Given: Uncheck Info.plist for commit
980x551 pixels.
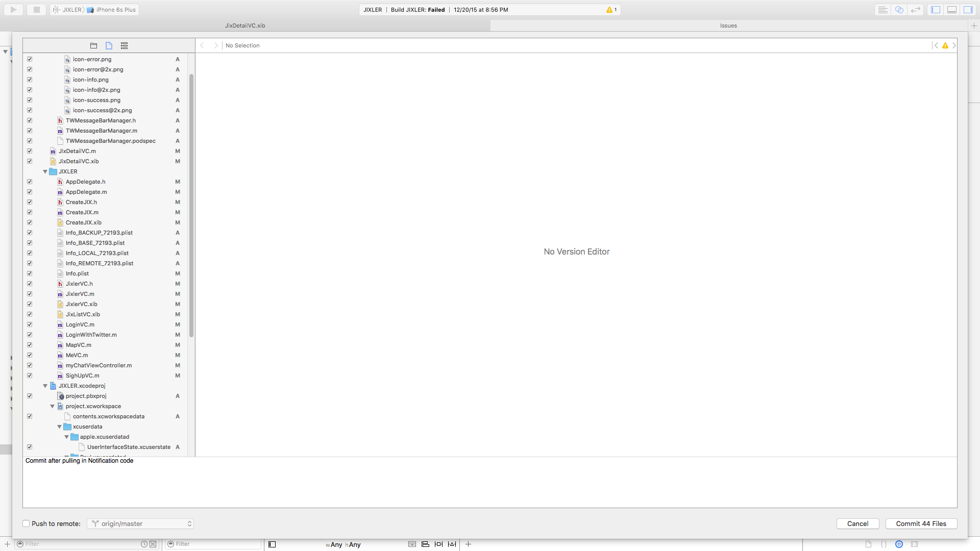Looking at the screenshot, I should tap(30, 273).
